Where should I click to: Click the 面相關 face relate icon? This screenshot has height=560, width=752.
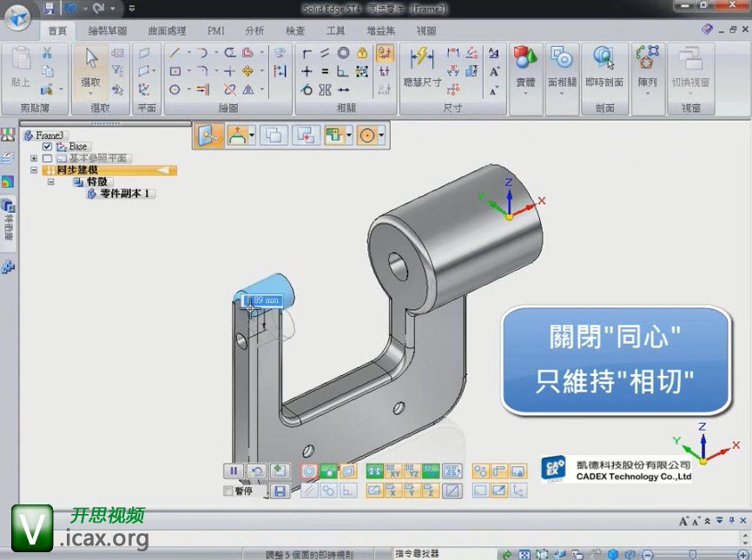click(x=562, y=64)
